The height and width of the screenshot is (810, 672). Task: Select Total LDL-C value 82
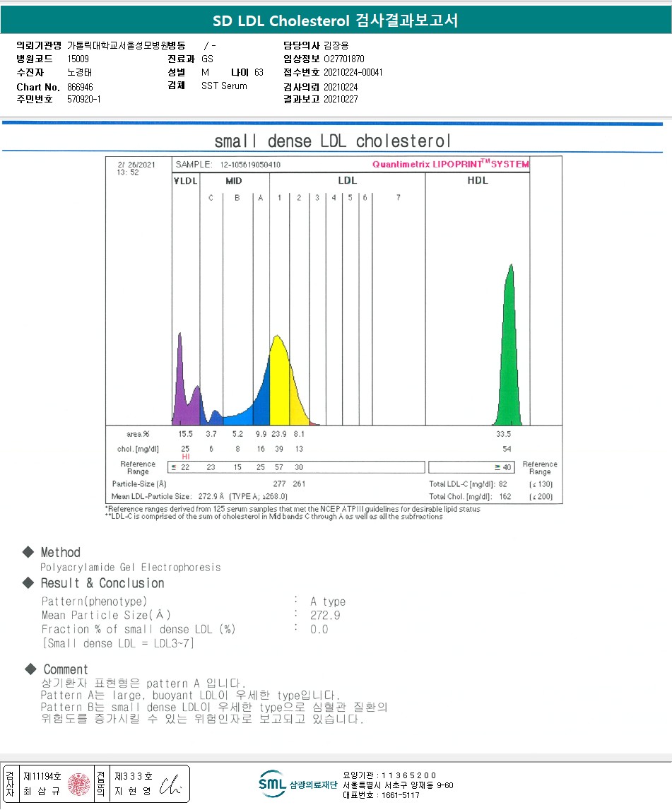502,484
